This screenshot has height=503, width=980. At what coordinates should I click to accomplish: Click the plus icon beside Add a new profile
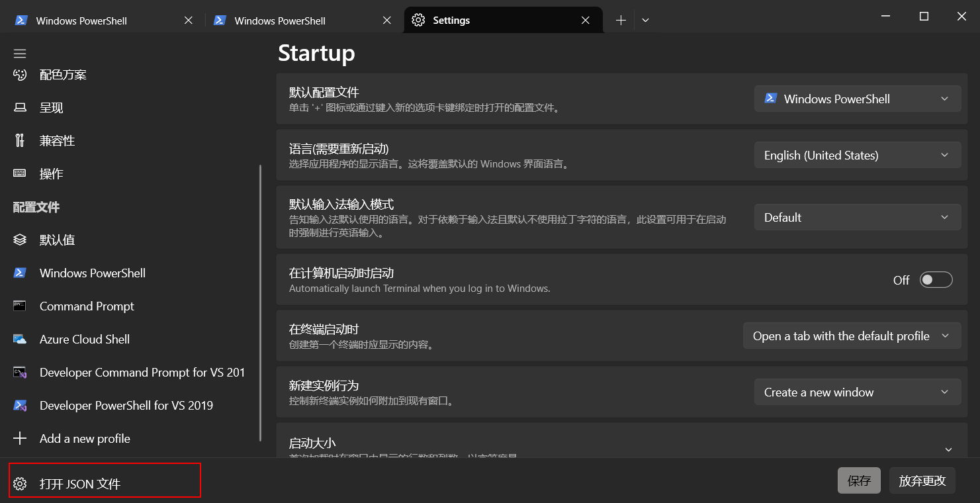[x=20, y=438]
